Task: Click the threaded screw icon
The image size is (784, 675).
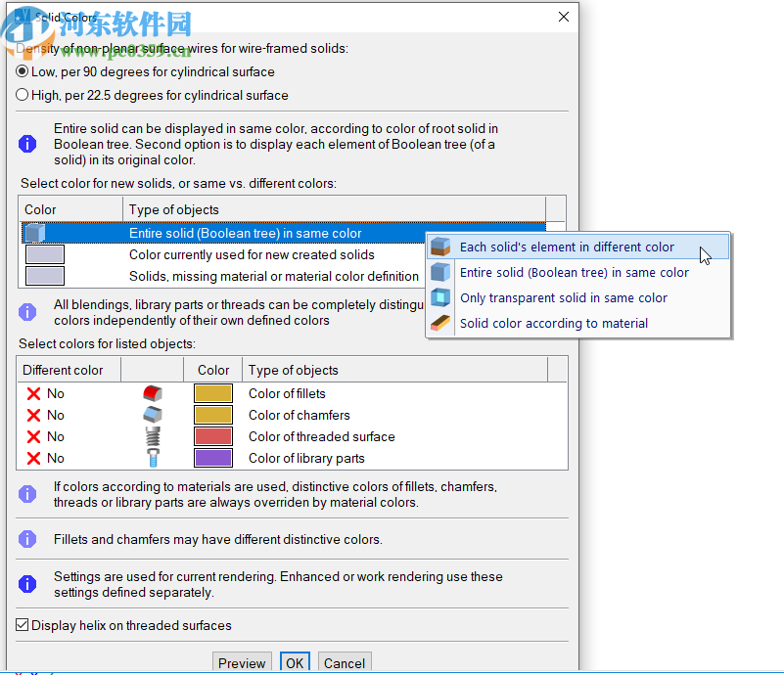Action: 153,436
